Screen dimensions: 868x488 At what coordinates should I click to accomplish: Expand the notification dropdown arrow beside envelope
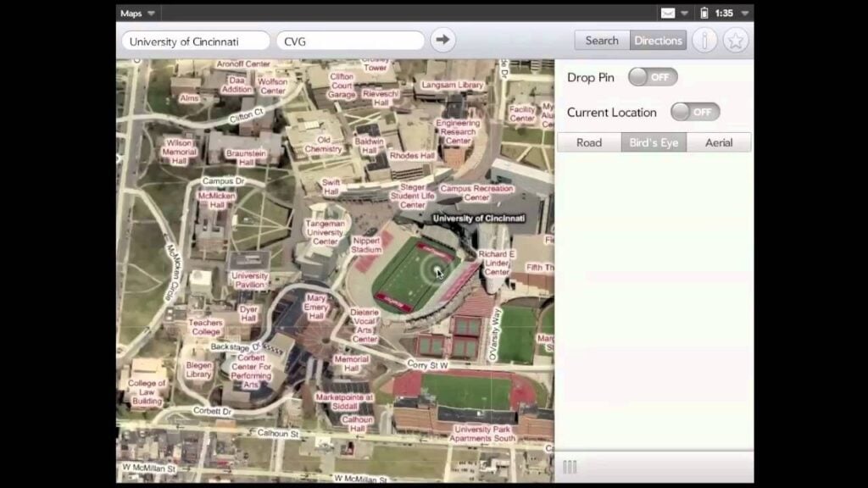coord(684,13)
